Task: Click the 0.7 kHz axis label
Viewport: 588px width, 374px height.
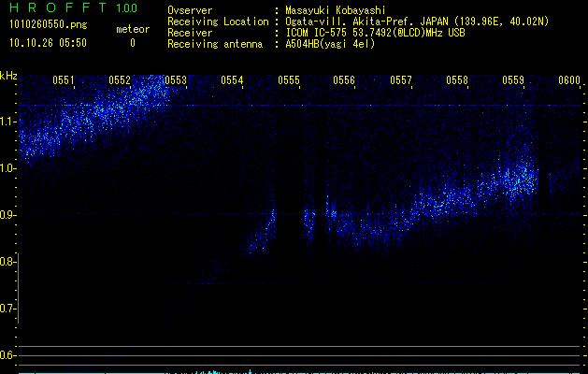Action: click(x=7, y=309)
